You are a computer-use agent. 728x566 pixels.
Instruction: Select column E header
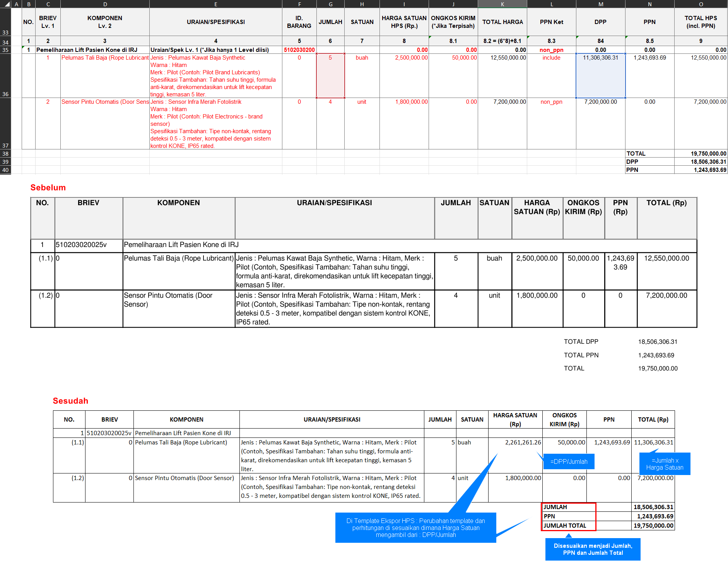(215, 4)
